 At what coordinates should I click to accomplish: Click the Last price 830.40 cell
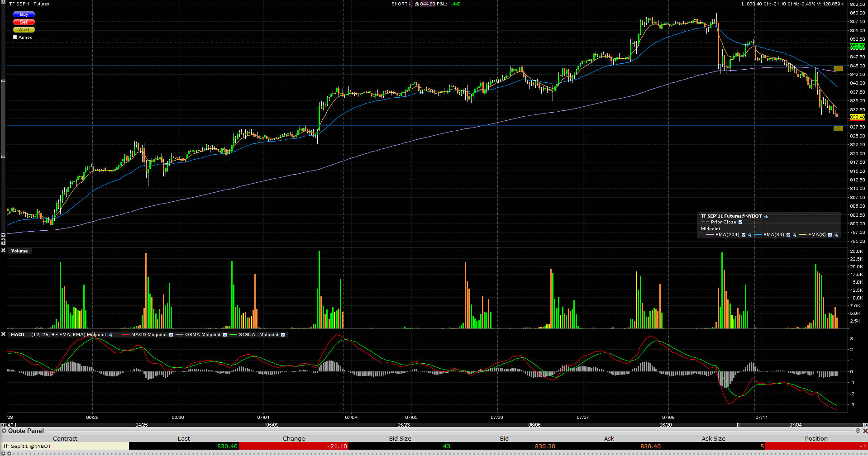184,446
